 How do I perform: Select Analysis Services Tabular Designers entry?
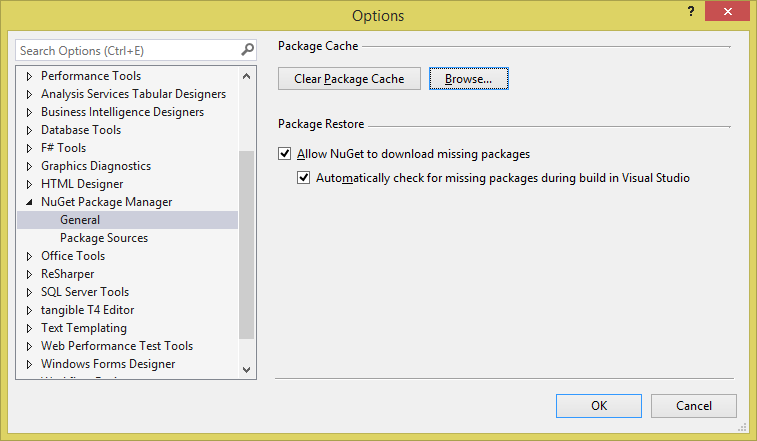[133, 94]
